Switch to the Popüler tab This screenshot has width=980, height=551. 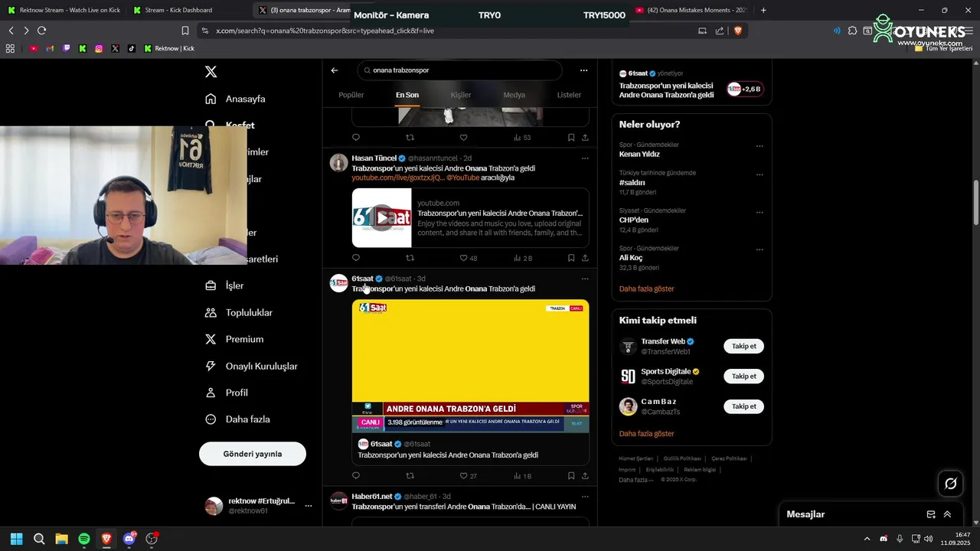click(351, 95)
